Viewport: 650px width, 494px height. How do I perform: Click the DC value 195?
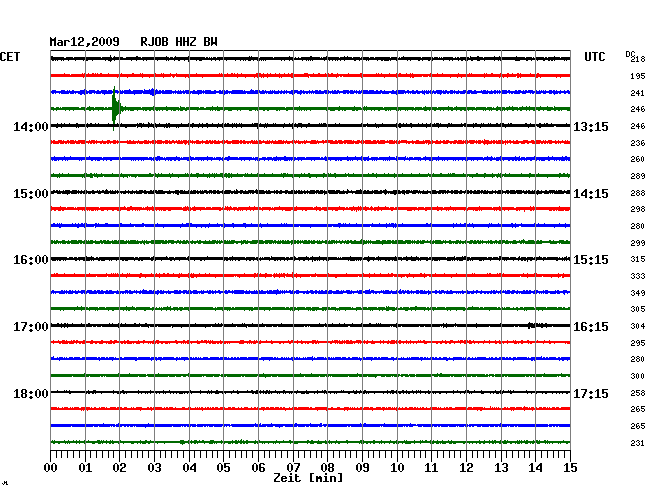638,76
